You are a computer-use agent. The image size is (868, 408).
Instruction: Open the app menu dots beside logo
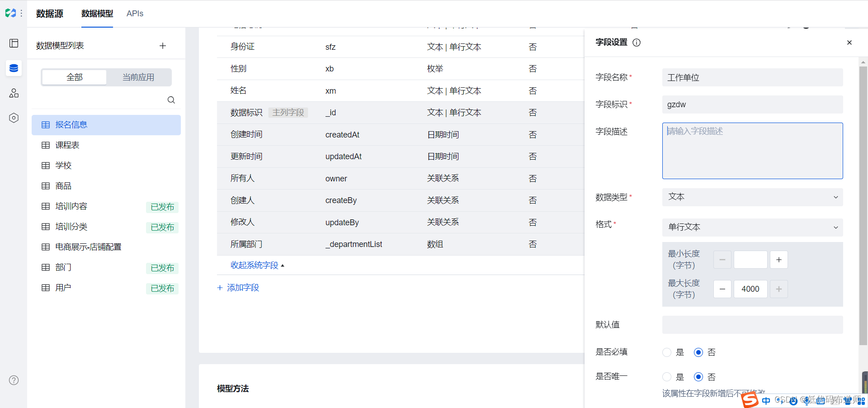pos(21,13)
